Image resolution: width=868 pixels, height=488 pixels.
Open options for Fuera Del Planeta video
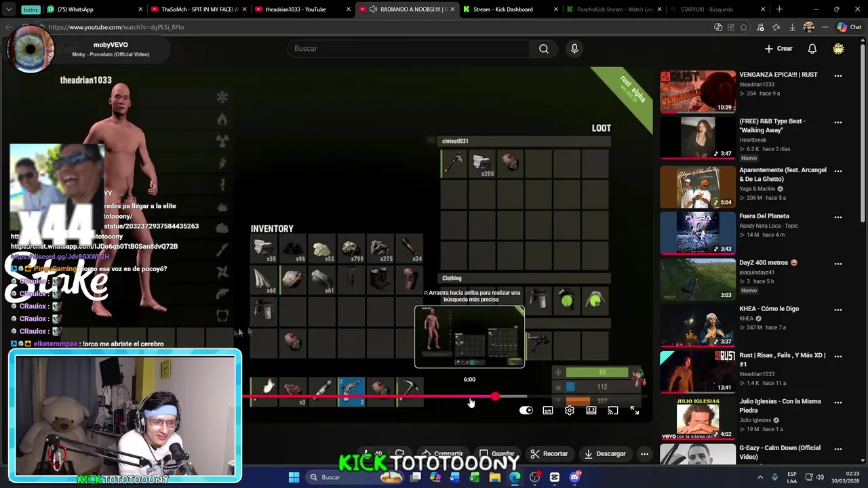coord(838,218)
